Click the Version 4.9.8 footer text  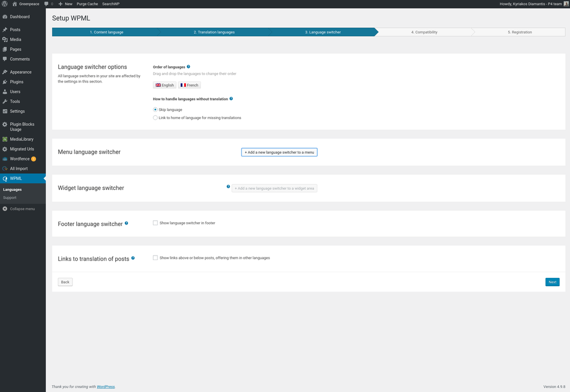coord(554,386)
